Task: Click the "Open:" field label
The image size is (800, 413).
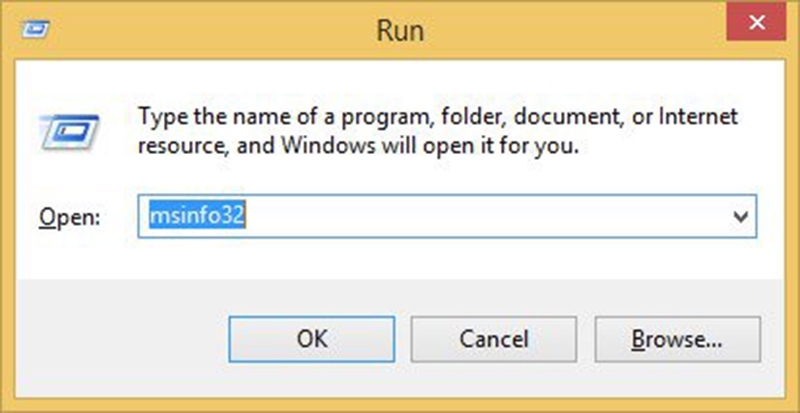Action: pos(70,217)
